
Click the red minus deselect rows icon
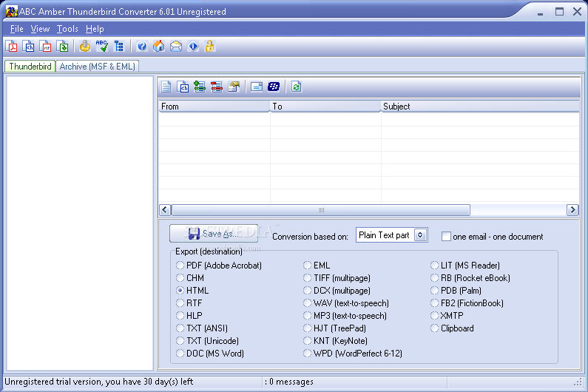(x=217, y=87)
